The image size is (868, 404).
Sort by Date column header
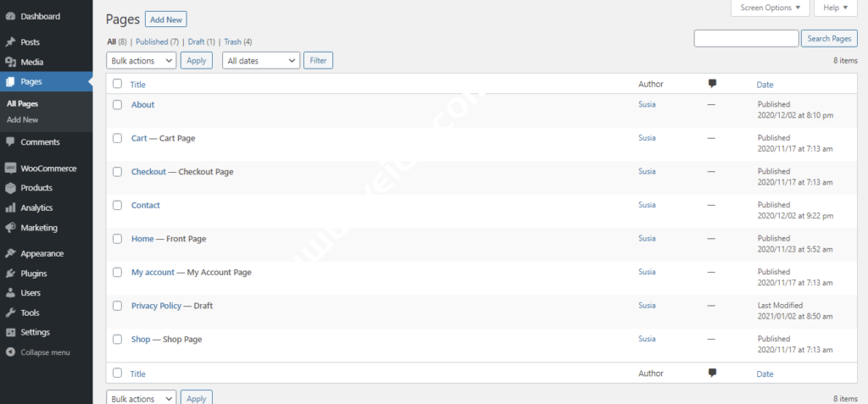(x=765, y=85)
